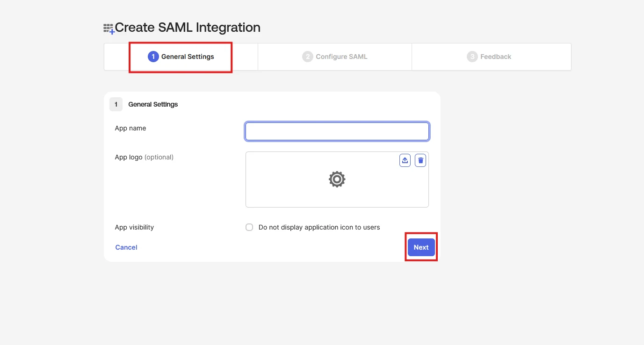
Task: Click the upload icon to add app logo
Action: (x=405, y=160)
